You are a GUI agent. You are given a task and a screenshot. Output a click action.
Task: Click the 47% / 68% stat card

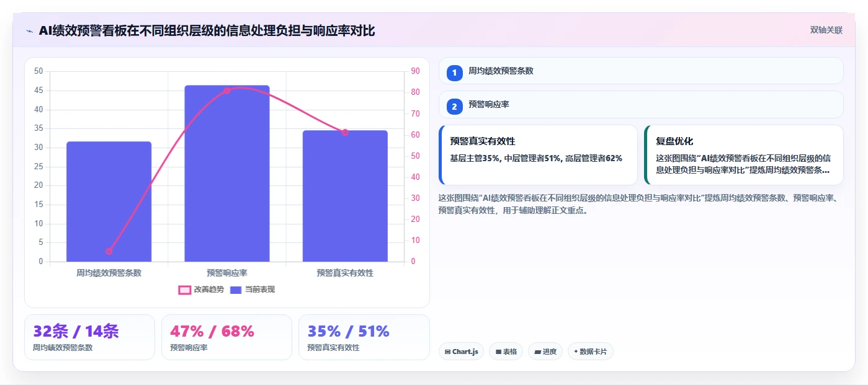[226, 337]
